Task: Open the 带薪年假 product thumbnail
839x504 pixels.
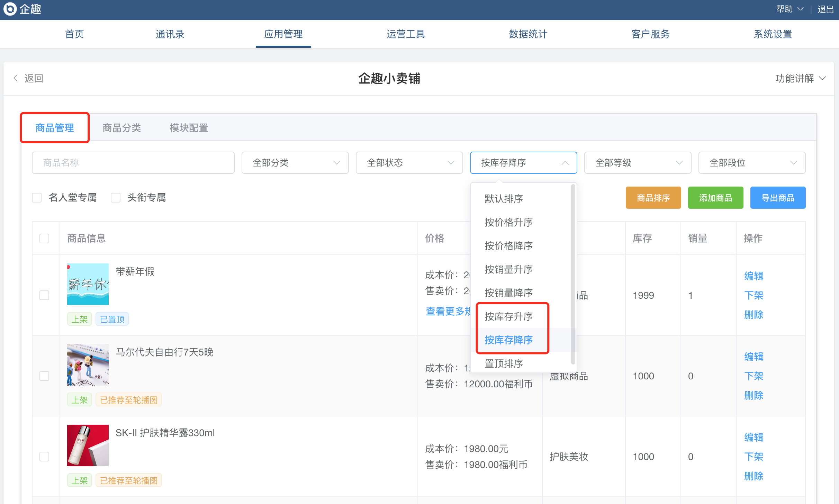Action: [x=88, y=284]
